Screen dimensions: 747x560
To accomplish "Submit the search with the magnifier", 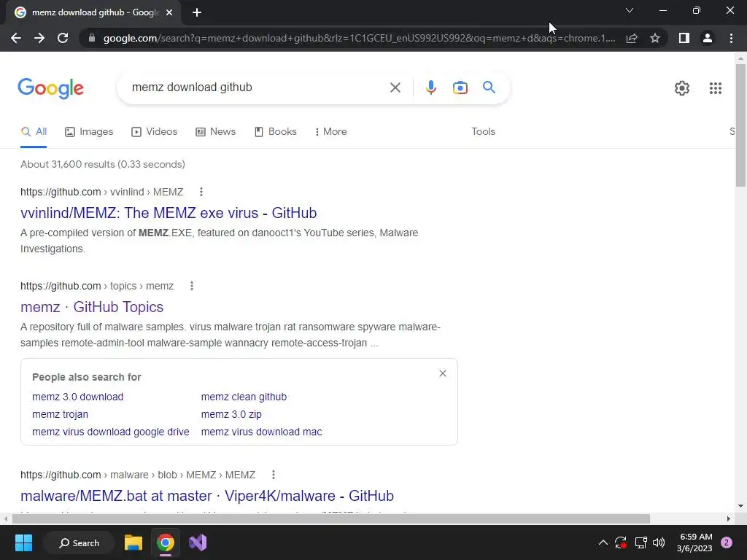I will point(489,87).
